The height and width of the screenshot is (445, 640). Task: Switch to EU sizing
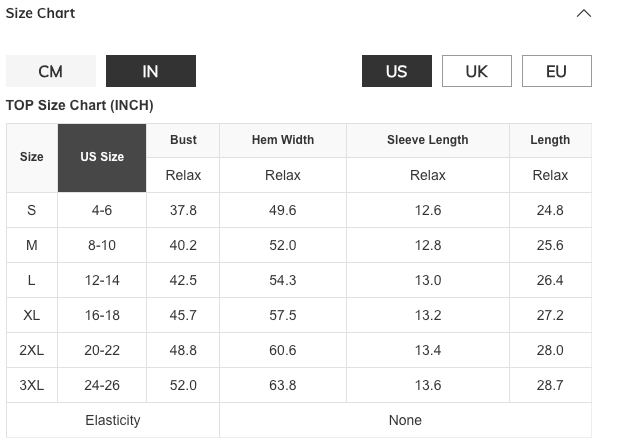click(556, 71)
